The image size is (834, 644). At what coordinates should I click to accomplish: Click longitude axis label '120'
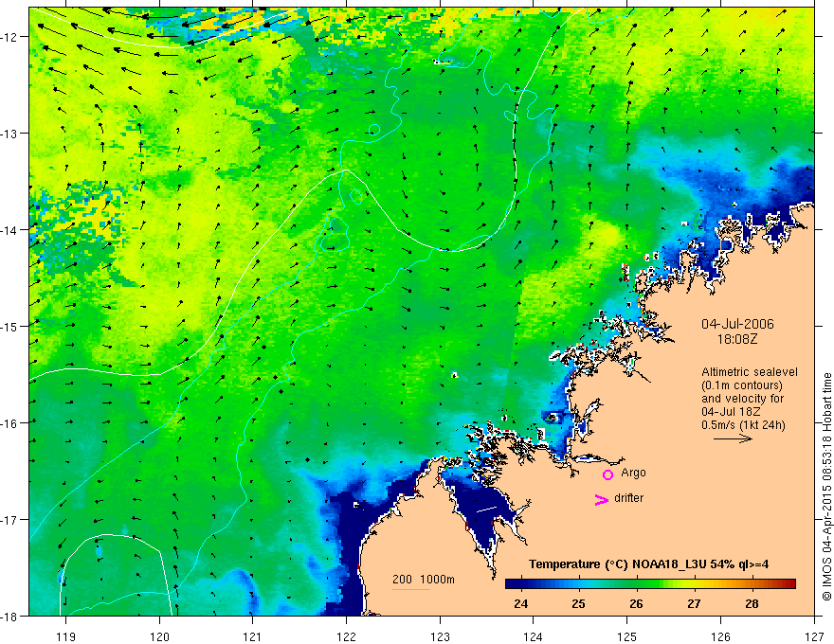pos(159,637)
